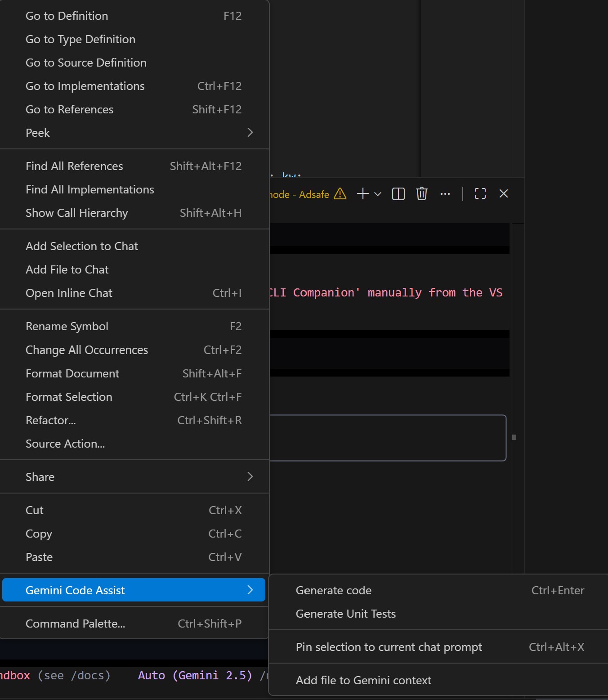Screen dimensions: 608x700
Task: Choose Format Selection
Action: point(134,397)
